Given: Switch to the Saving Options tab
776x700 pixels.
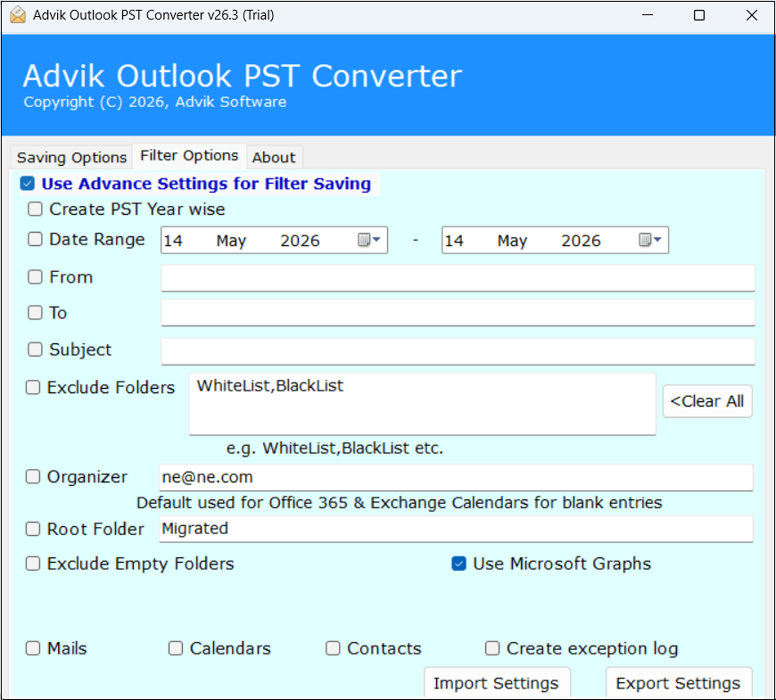Looking at the screenshot, I should 71,157.
